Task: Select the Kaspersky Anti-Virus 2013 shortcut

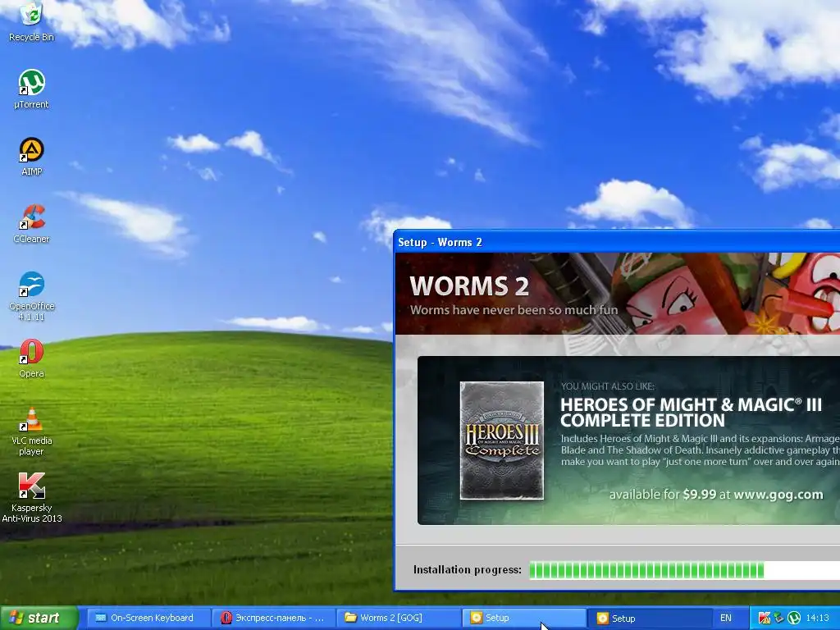Action: click(x=31, y=498)
